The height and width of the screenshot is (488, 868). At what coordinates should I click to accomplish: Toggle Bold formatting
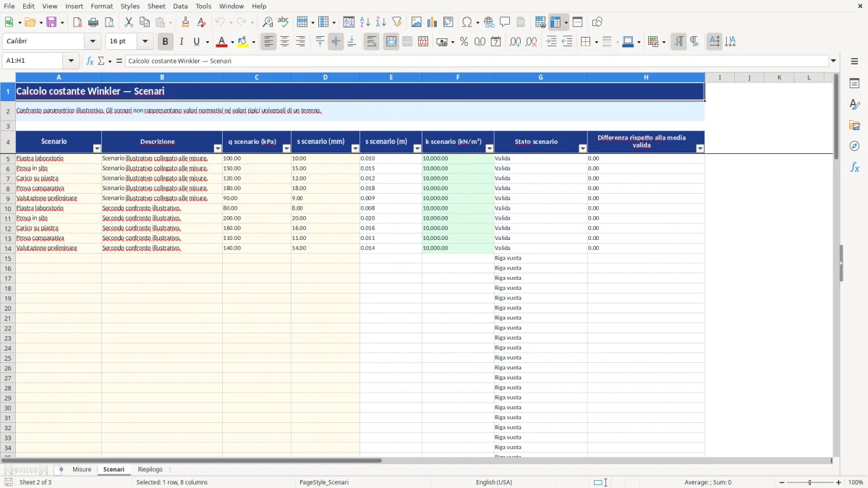point(166,42)
